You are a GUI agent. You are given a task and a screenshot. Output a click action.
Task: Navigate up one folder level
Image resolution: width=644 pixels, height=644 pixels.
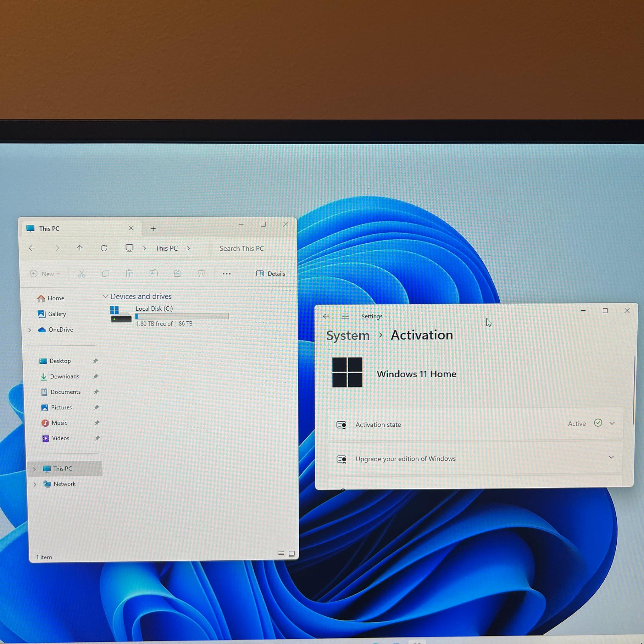point(80,248)
